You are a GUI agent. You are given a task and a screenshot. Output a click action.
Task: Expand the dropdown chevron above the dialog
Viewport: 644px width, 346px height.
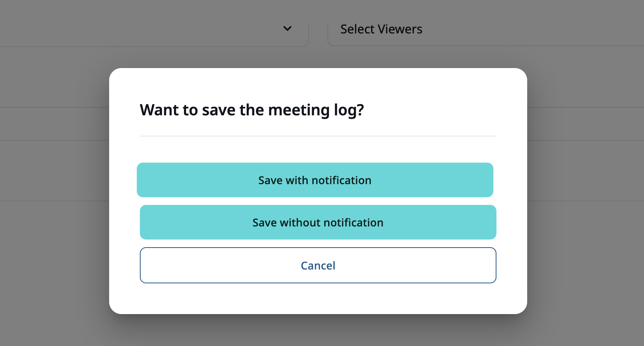(x=287, y=28)
